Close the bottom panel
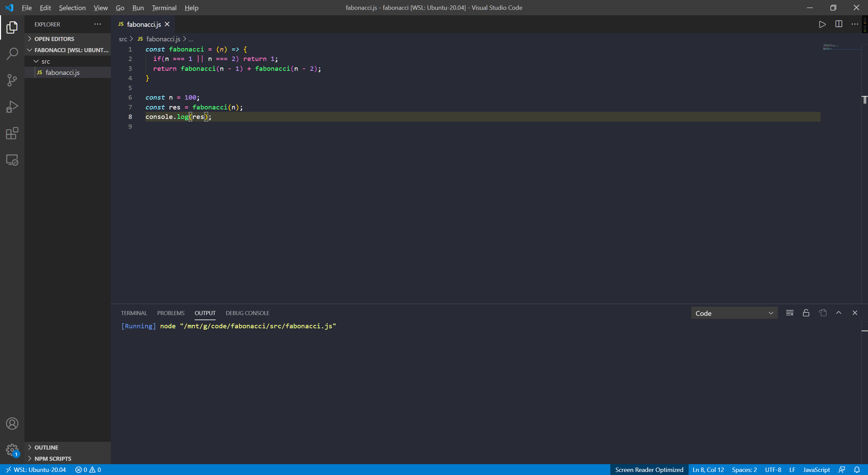Image resolution: width=868 pixels, height=475 pixels. [x=855, y=313]
